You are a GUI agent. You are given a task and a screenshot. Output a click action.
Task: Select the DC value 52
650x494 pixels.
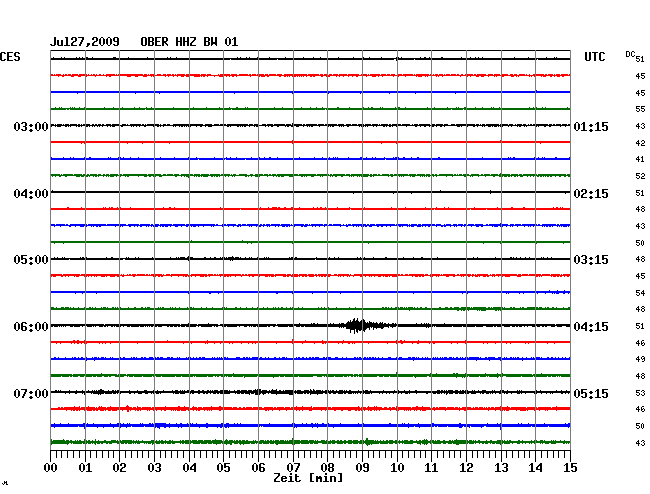pos(640,176)
